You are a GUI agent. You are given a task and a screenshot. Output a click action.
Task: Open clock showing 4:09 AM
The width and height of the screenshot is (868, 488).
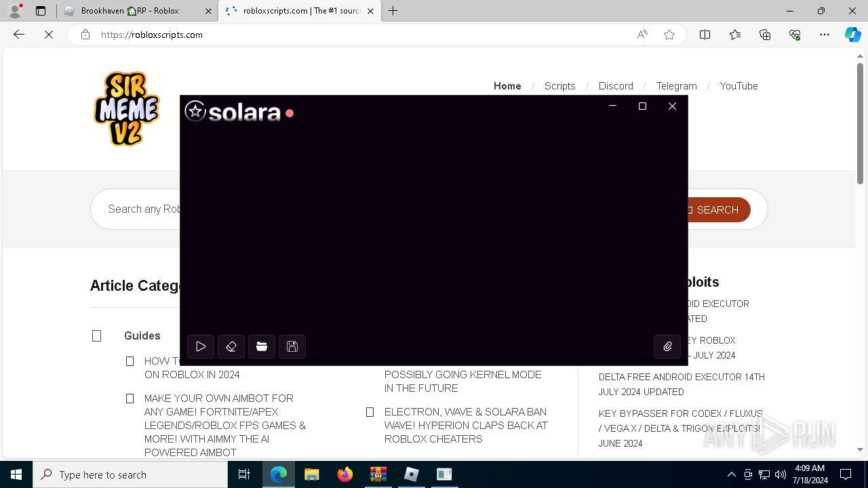(809, 474)
